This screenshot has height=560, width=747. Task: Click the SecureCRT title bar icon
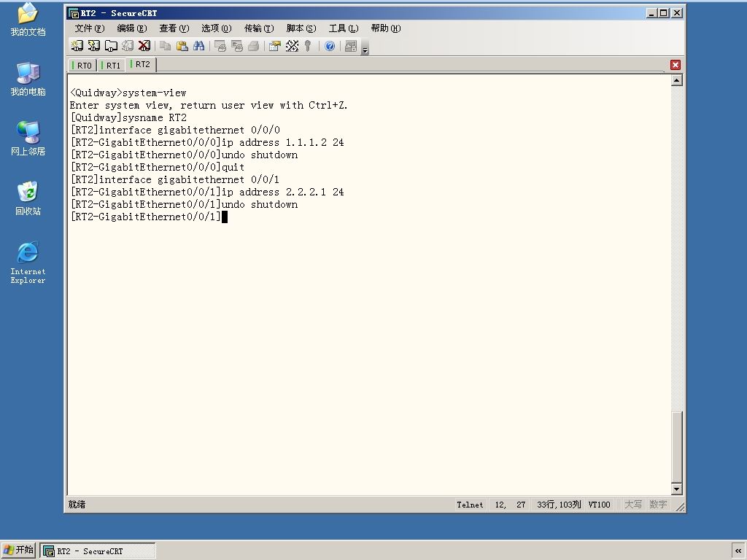click(74, 13)
